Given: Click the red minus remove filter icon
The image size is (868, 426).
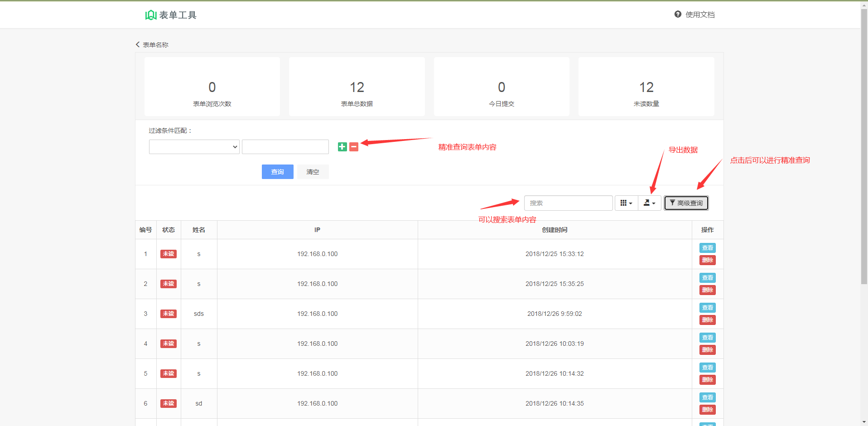Looking at the screenshot, I should (x=354, y=147).
